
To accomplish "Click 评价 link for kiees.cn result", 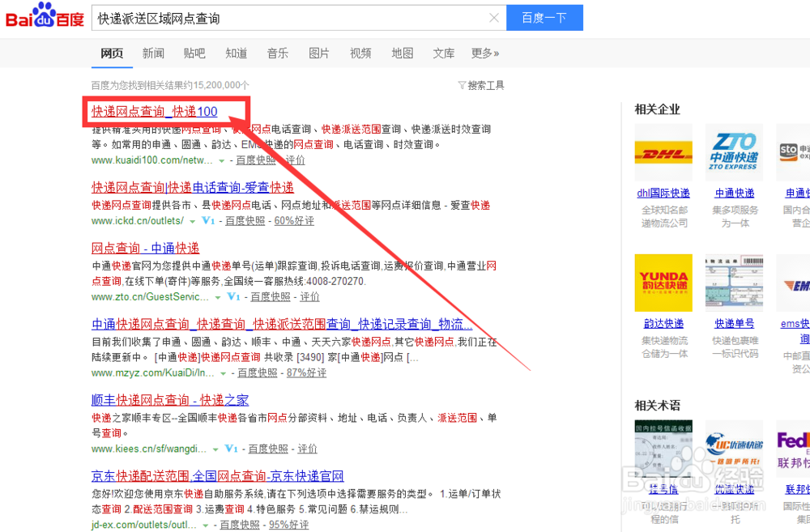I will click(307, 449).
